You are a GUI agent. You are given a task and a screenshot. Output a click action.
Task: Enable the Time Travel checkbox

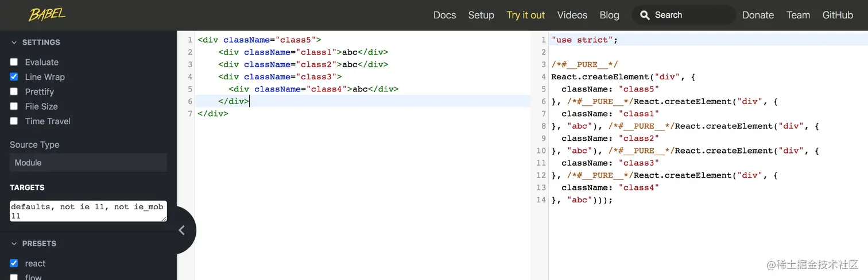pyautogui.click(x=14, y=121)
